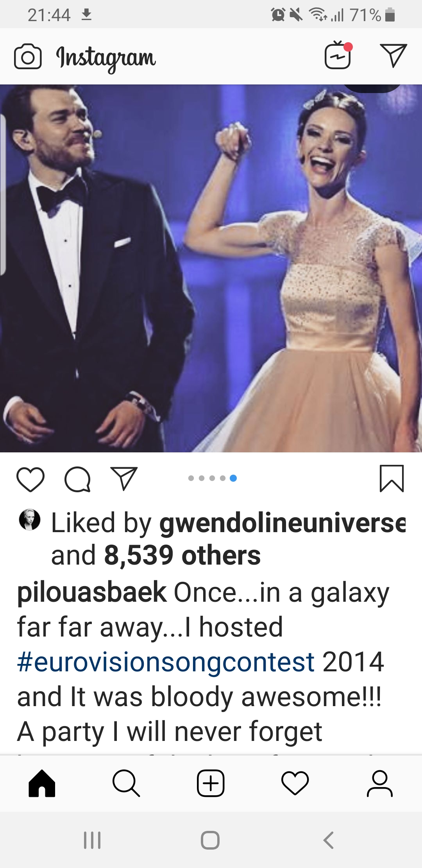
Task: Create new post plus icon
Action: click(x=211, y=783)
